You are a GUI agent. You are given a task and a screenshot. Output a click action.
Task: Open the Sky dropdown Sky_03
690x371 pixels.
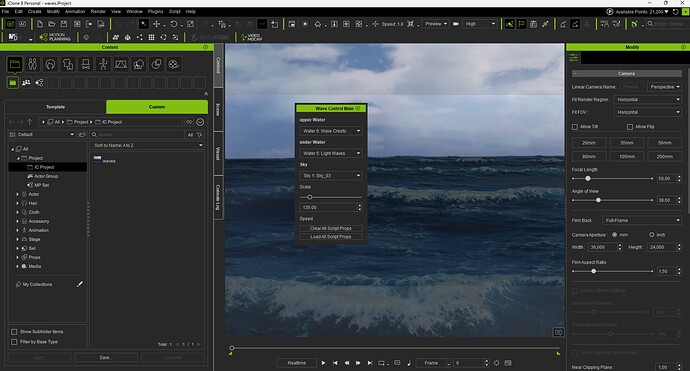tap(331, 176)
